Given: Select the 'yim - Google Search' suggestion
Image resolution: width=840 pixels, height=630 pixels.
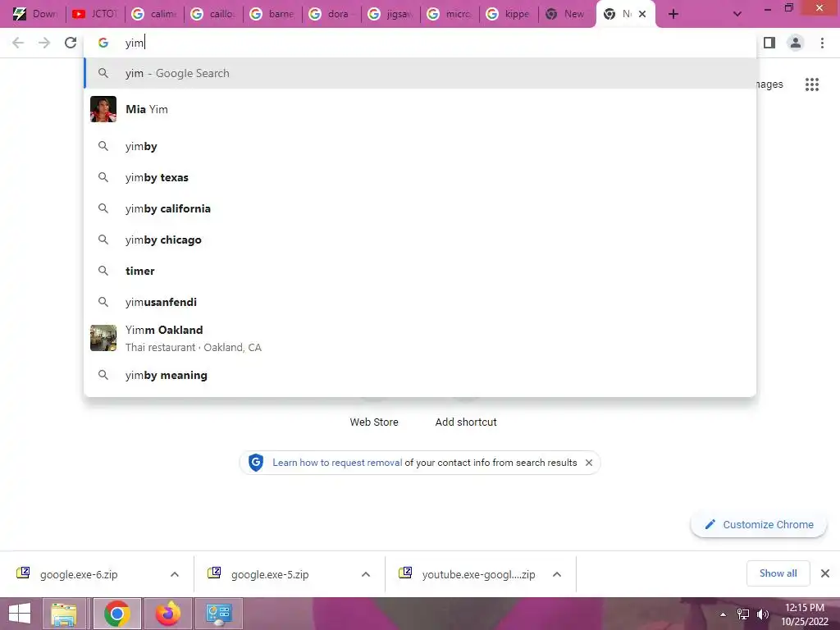Looking at the screenshot, I should (x=420, y=73).
